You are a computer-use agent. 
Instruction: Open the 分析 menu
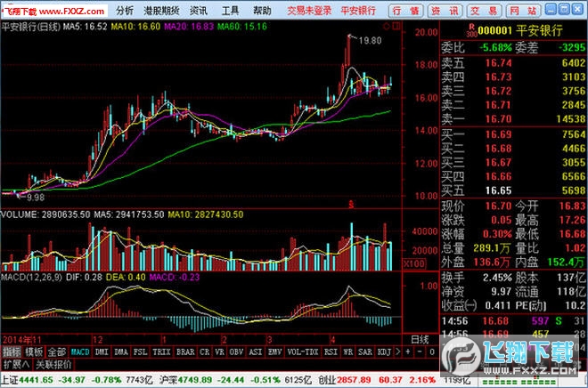tap(125, 11)
